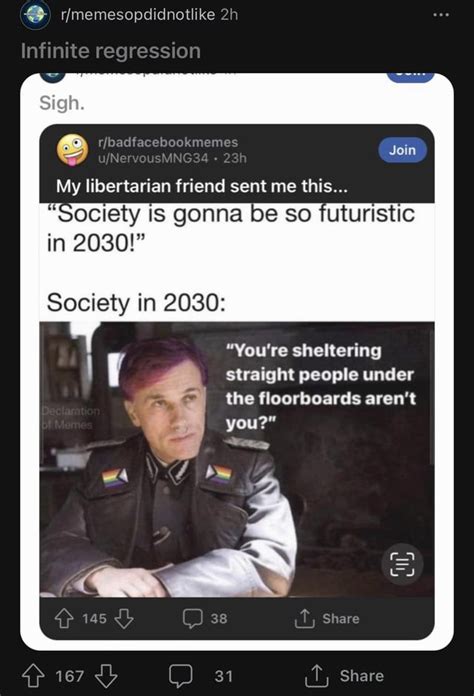
Task: Open comments showing 31 replies
Action: pos(201,676)
